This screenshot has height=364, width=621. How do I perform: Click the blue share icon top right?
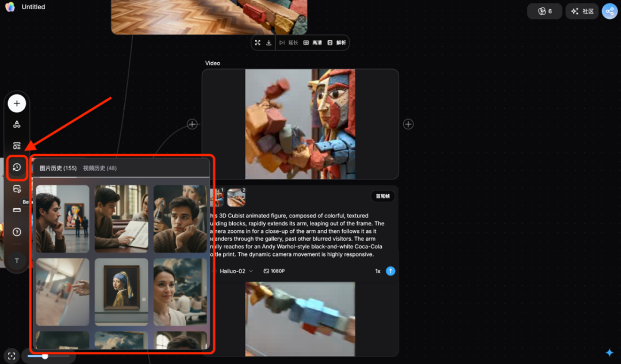click(x=609, y=11)
